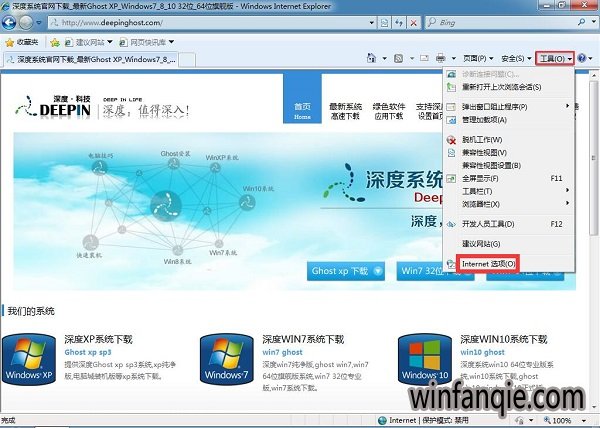Screen dimensions: 600x428
Task: Click the Windows 7 logo thumbnail
Action: (227, 359)
